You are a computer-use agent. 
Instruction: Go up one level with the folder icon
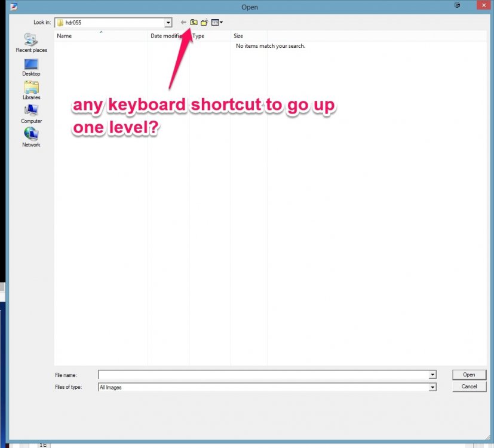194,22
